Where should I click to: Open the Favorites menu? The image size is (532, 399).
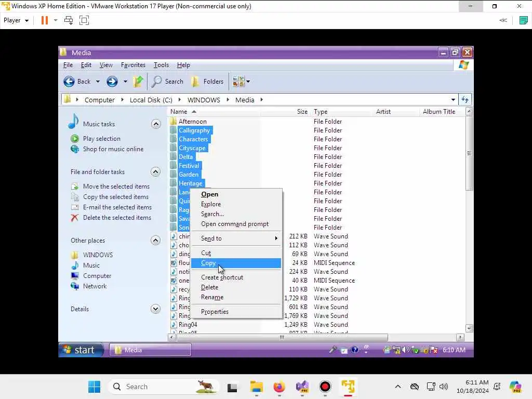133,65
